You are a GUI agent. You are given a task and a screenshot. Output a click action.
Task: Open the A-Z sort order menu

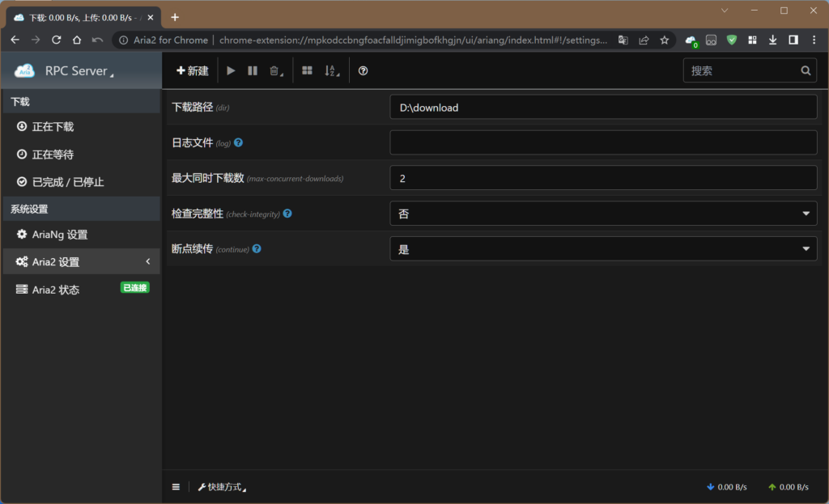[x=331, y=71]
